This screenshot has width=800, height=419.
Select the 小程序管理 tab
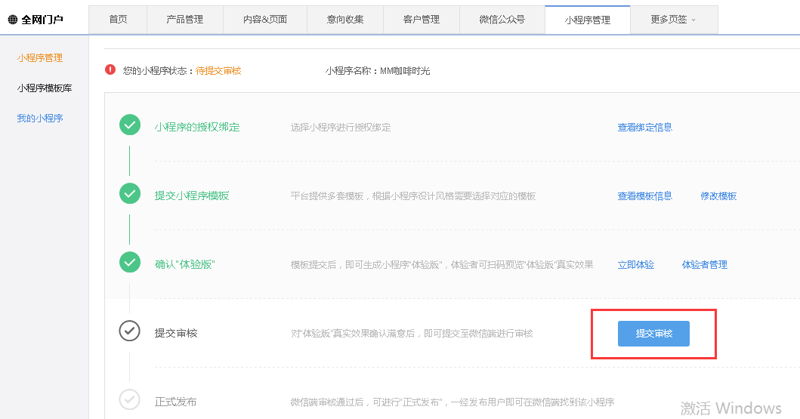click(x=587, y=20)
